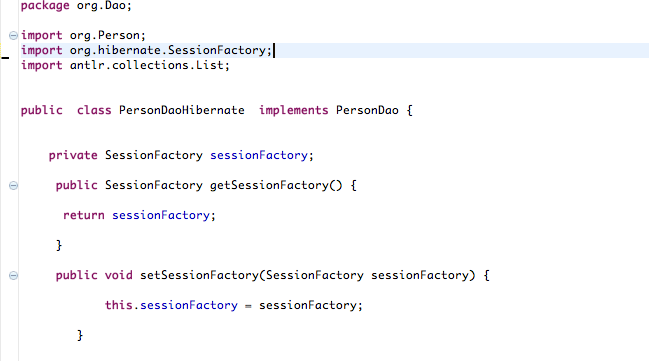Click the org.Person import text

pos(108,36)
